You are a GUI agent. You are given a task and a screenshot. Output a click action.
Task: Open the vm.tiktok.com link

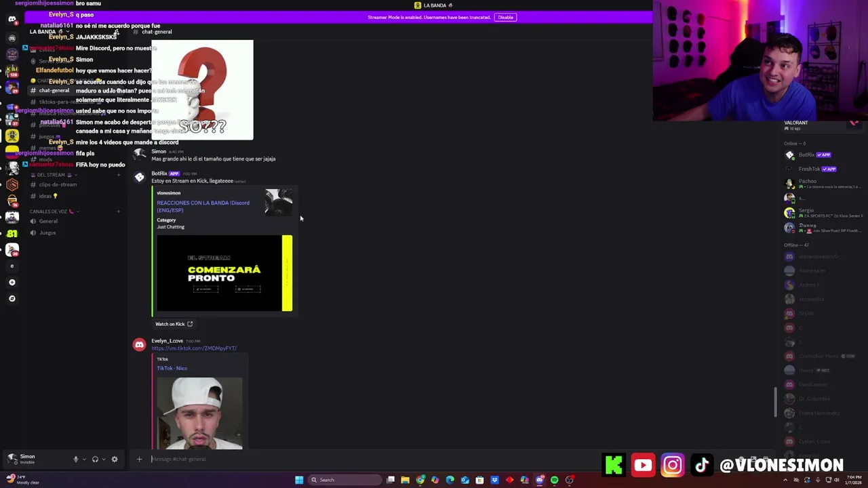[194, 348]
